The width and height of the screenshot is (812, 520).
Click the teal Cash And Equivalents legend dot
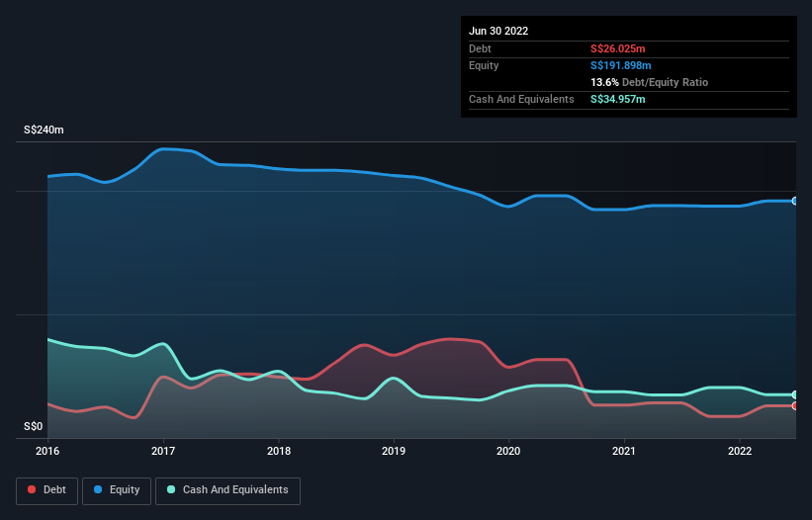171,489
